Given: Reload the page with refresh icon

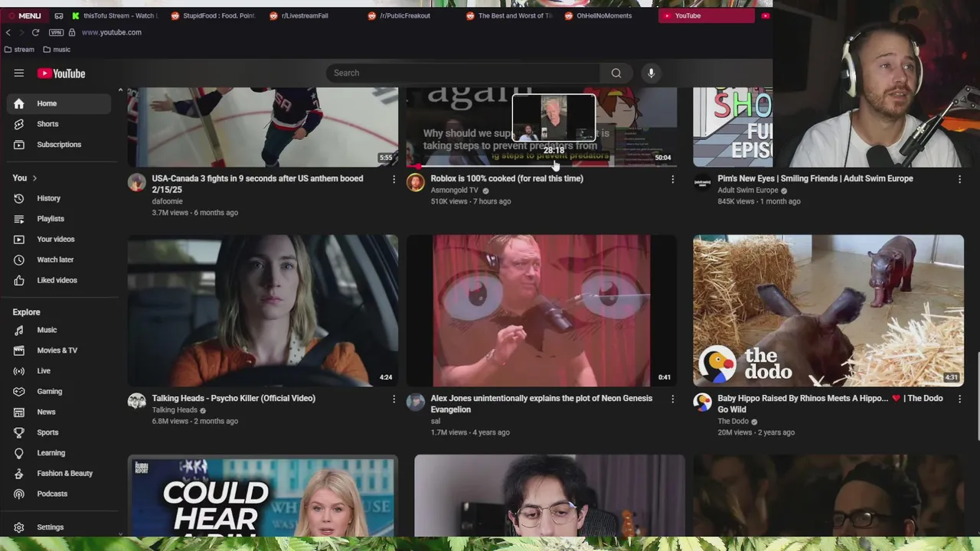Looking at the screenshot, I should tap(35, 32).
